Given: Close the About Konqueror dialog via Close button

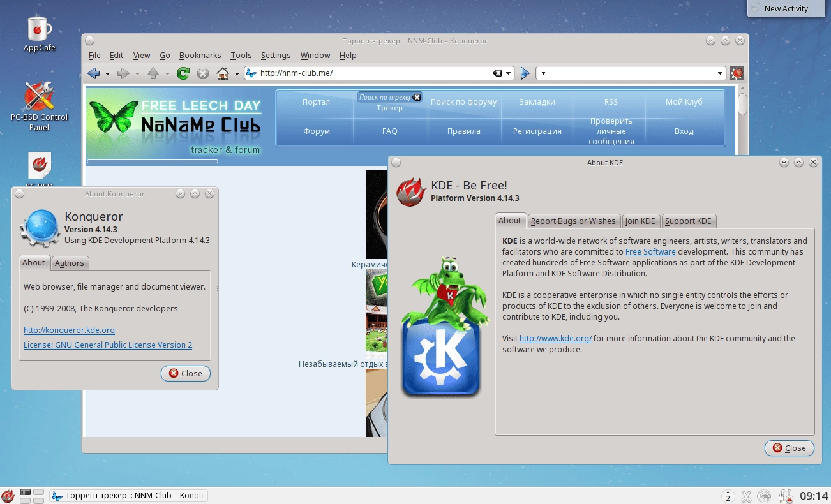Looking at the screenshot, I should coord(186,374).
